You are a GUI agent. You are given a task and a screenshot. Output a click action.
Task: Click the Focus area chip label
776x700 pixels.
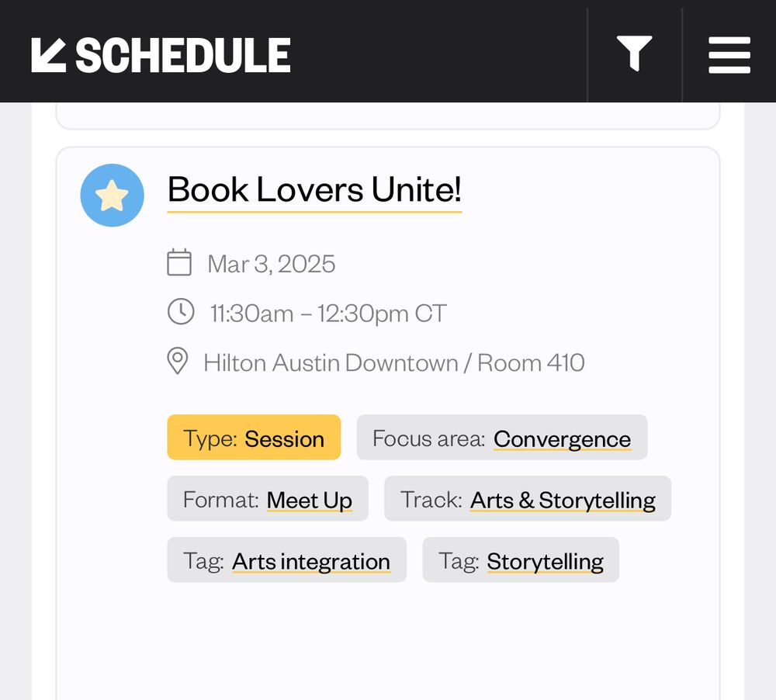(x=428, y=438)
